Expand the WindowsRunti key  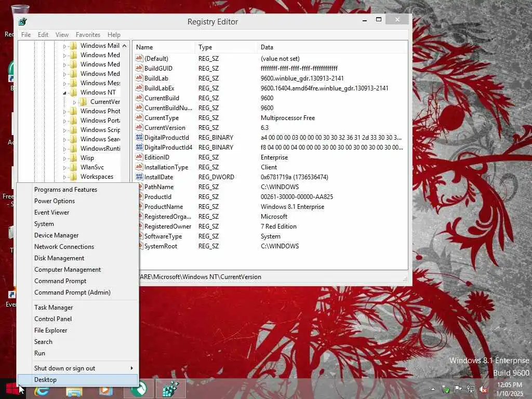coord(64,149)
